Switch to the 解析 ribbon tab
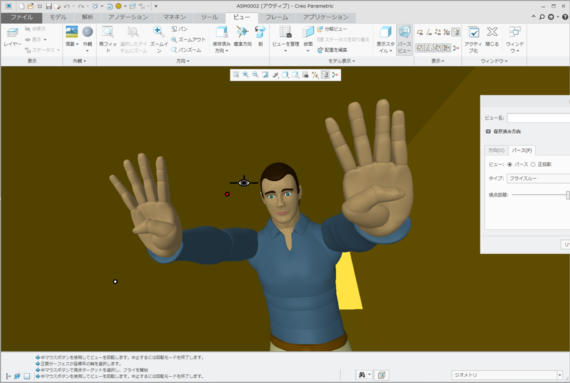The height and width of the screenshot is (383, 570). tap(87, 17)
